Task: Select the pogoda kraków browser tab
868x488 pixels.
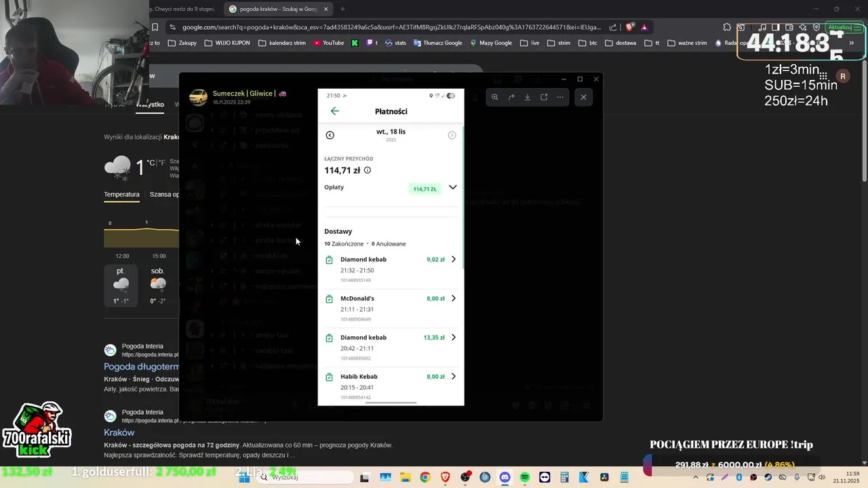Action: [277, 9]
